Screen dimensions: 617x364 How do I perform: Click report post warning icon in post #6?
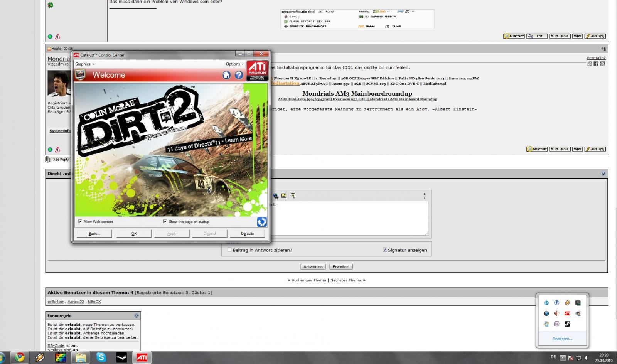(x=58, y=150)
